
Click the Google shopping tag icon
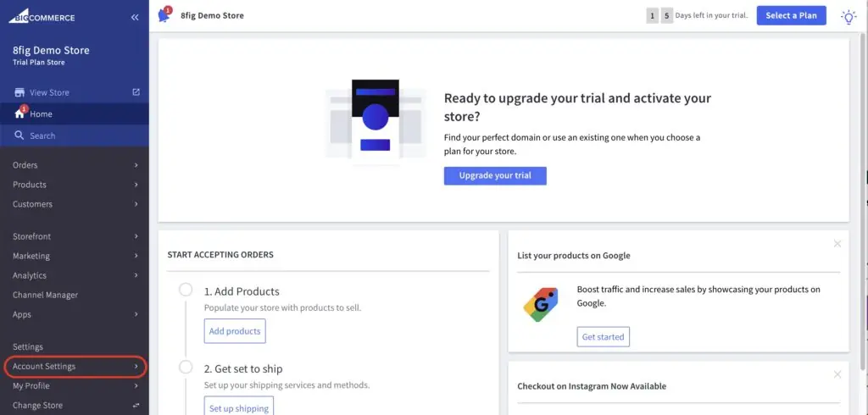(x=541, y=304)
